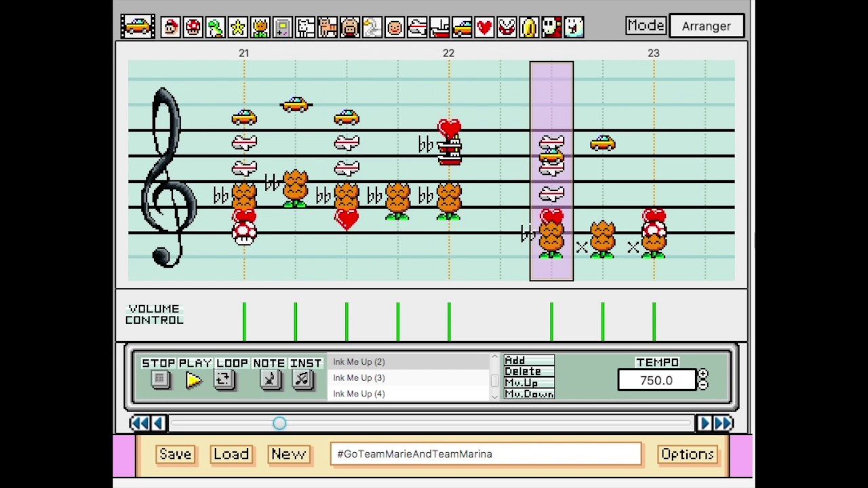Select the Yoshi instrument icon

(x=216, y=28)
